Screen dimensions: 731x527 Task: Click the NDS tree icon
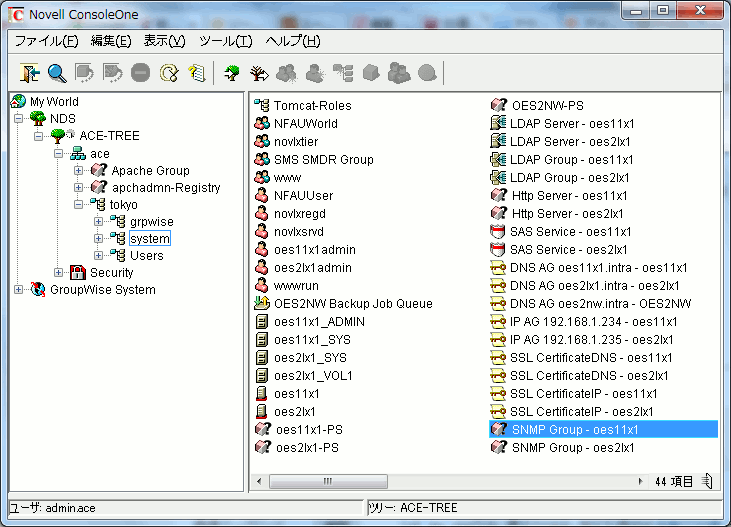point(38,118)
